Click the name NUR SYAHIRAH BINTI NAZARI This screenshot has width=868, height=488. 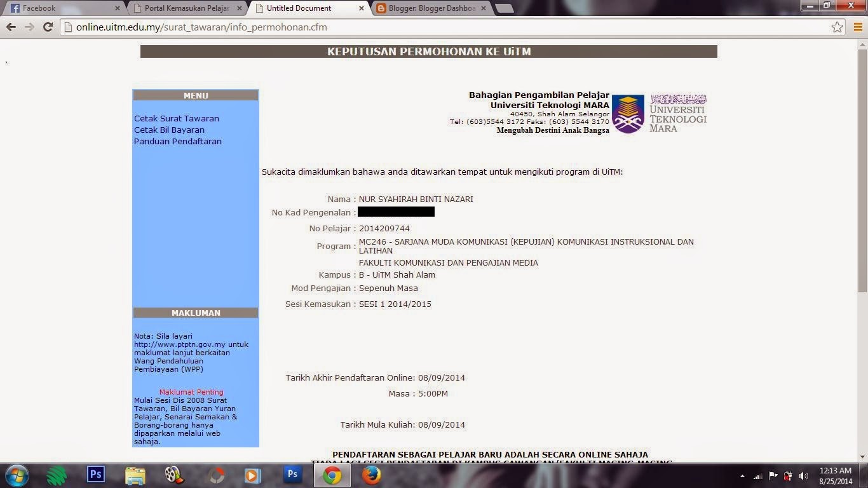416,199
